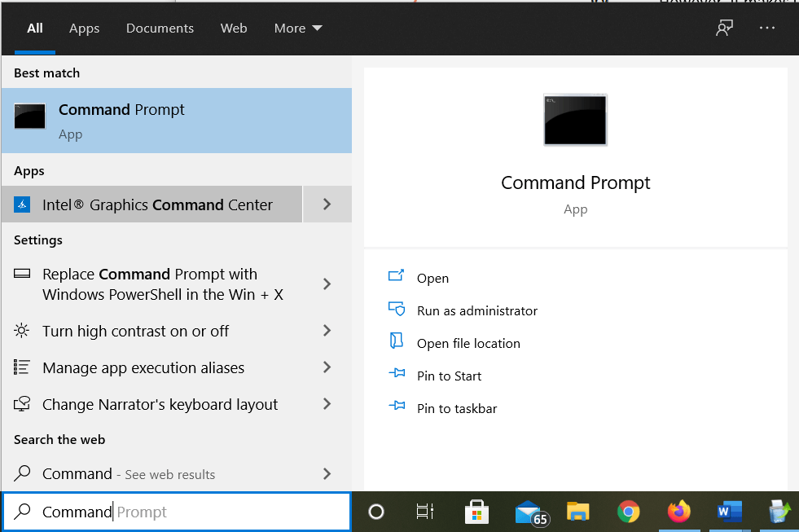This screenshot has height=532, width=799.
Task: Open Microsoft Store from the taskbar
Action: click(x=476, y=512)
